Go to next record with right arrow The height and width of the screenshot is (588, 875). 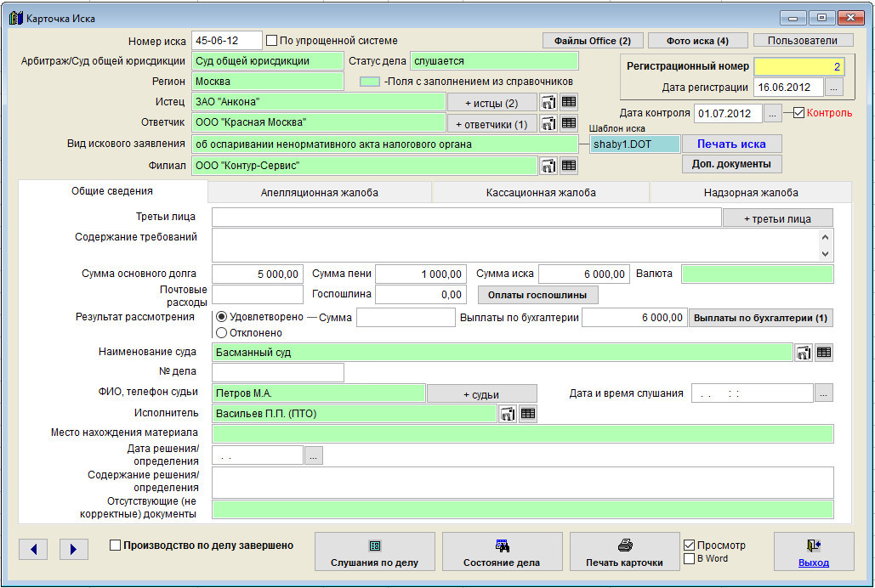[74, 549]
